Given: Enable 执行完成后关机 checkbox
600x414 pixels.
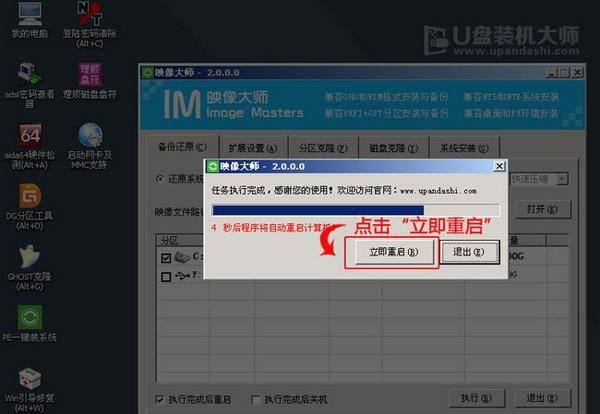Looking at the screenshot, I should click(x=255, y=399).
